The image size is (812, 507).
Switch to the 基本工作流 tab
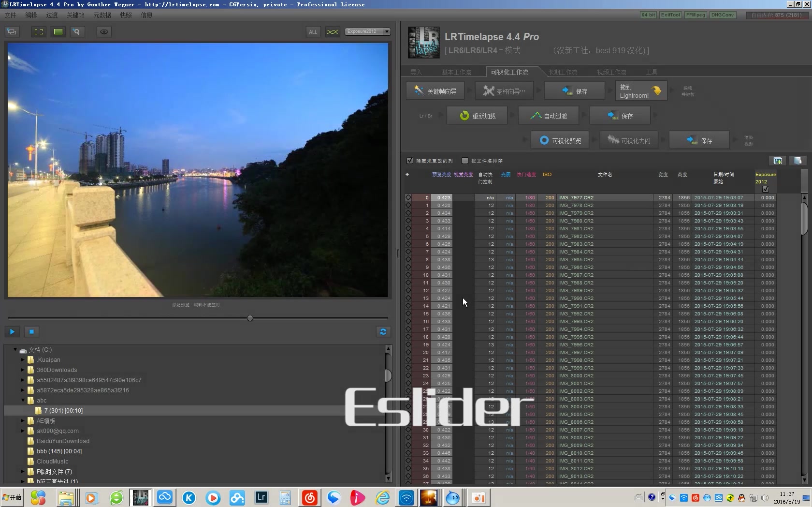click(x=456, y=72)
